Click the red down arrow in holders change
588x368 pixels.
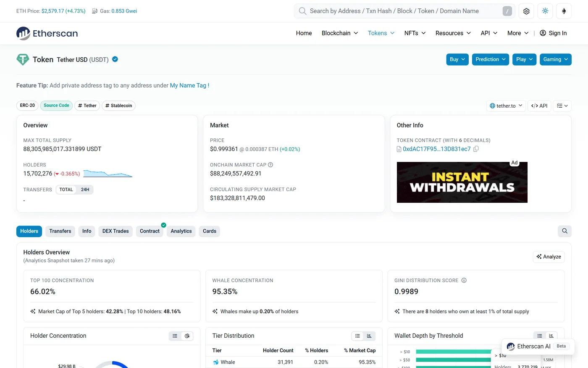pyautogui.click(x=57, y=174)
